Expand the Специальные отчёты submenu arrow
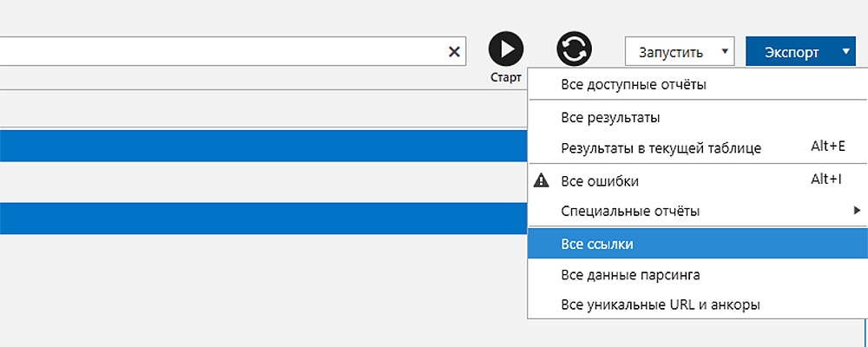This screenshot has width=868, height=347. pos(857,210)
